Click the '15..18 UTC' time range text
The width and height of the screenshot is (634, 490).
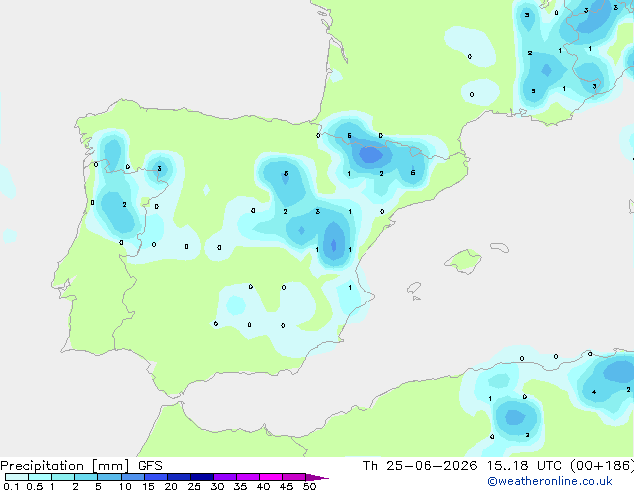click(x=524, y=466)
